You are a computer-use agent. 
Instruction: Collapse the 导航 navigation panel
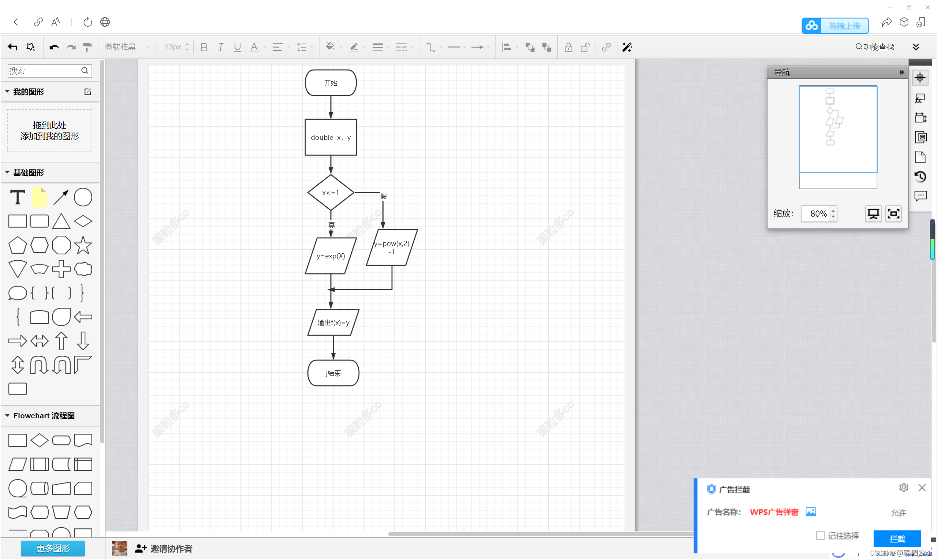tap(901, 72)
